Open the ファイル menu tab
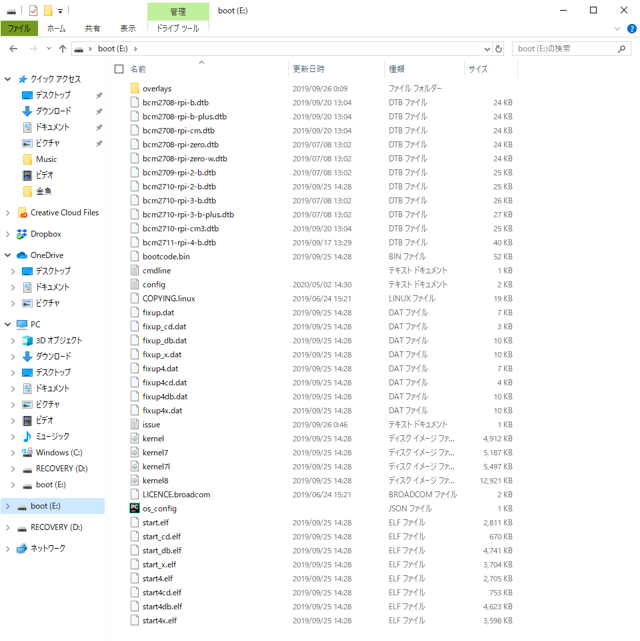This screenshot has width=640, height=641. coord(19,28)
